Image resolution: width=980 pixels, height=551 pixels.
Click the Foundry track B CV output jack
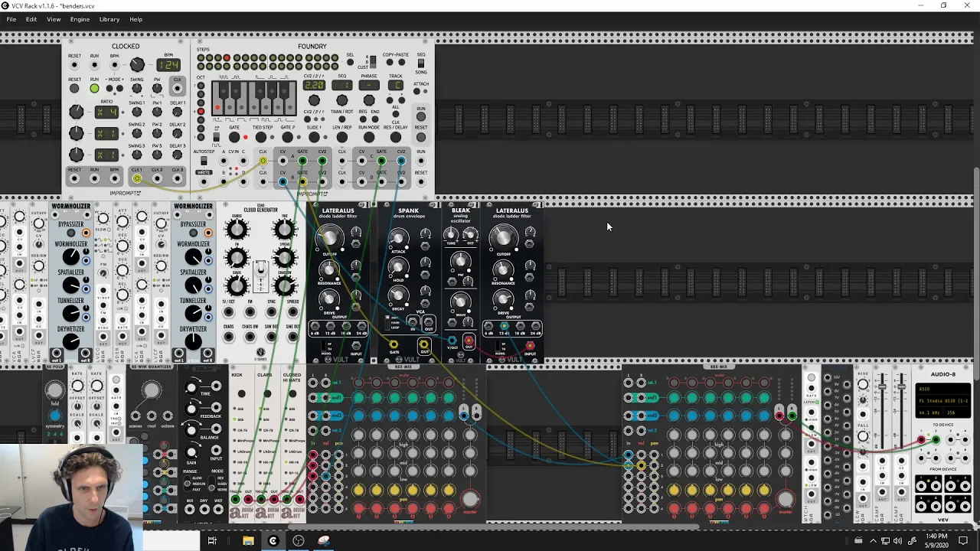click(283, 181)
